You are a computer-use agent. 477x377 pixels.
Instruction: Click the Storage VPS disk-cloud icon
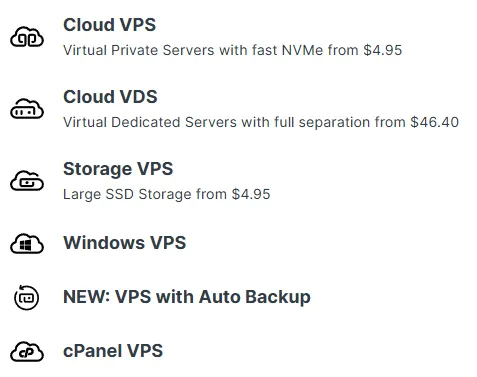[27, 181]
